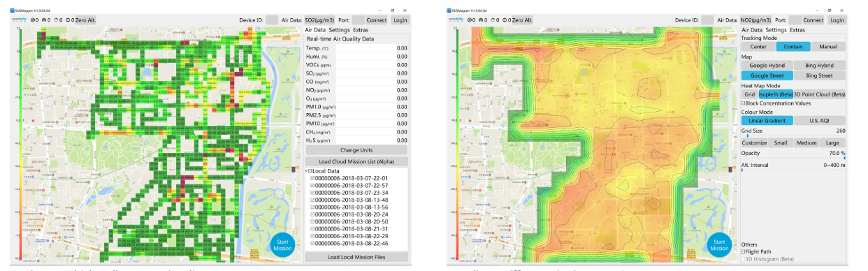Toggle the Flight Path checkbox
Viewport: 868px width, 271px height.
point(744,251)
